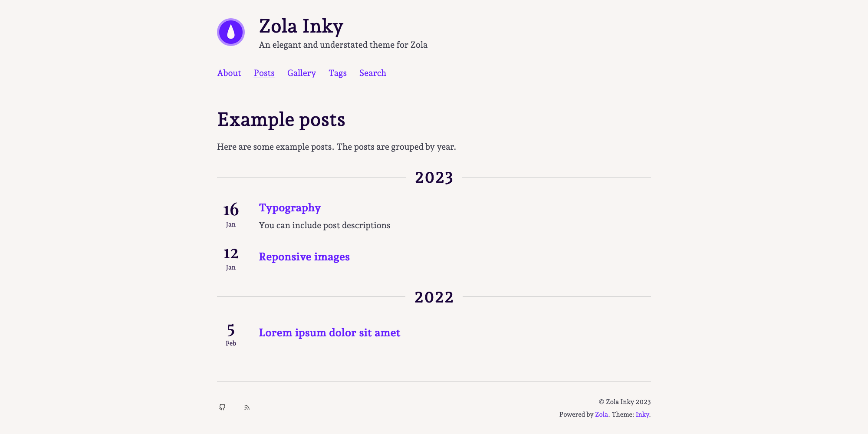The width and height of the screenshot is (868, 434).
Task: Open the Gallery section
Action: pyautogui.click(x=301, y=73)
